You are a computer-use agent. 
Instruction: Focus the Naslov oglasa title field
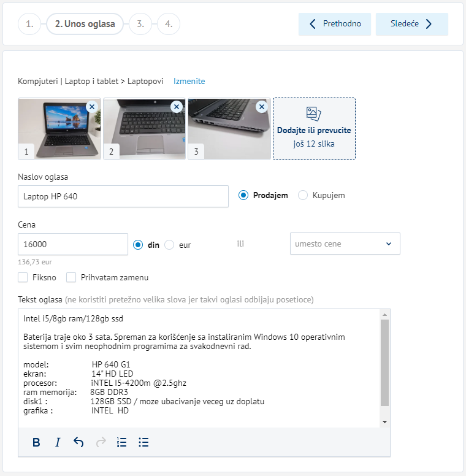coord(123,196)
